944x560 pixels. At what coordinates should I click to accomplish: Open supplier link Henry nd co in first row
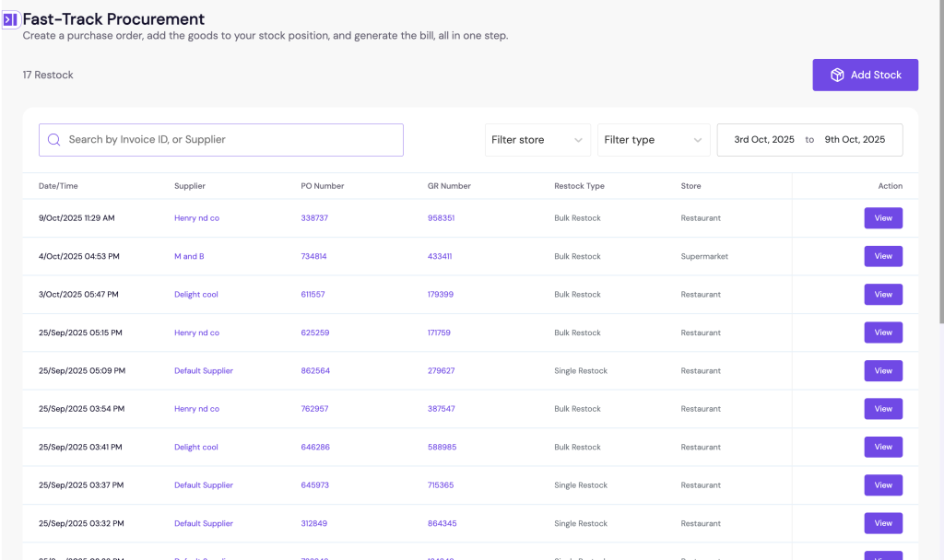click(x=196, y=218)
